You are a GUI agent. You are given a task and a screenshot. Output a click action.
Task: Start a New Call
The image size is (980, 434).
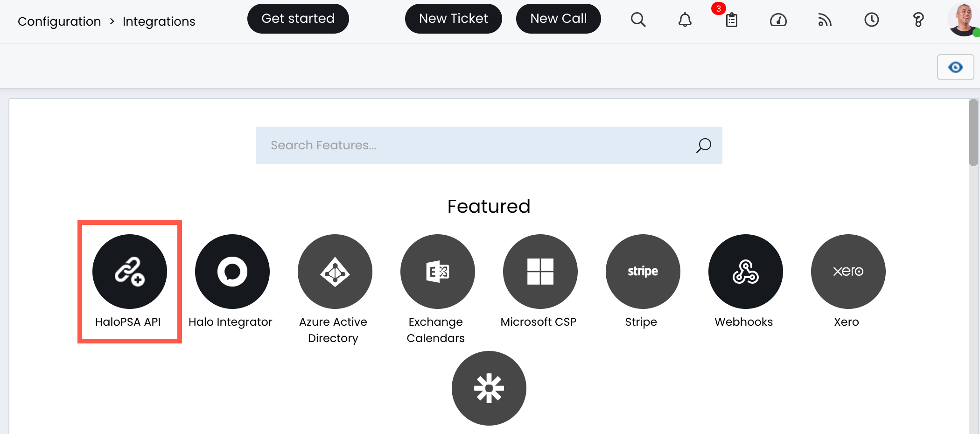pyautogui.click(x=558, y=19)
